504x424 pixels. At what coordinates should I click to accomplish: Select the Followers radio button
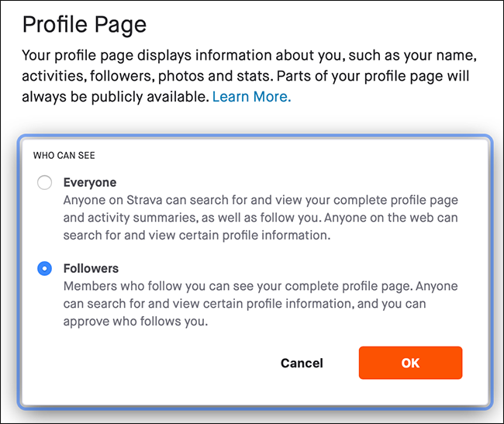pyautogui.click(x=44, y=268)
